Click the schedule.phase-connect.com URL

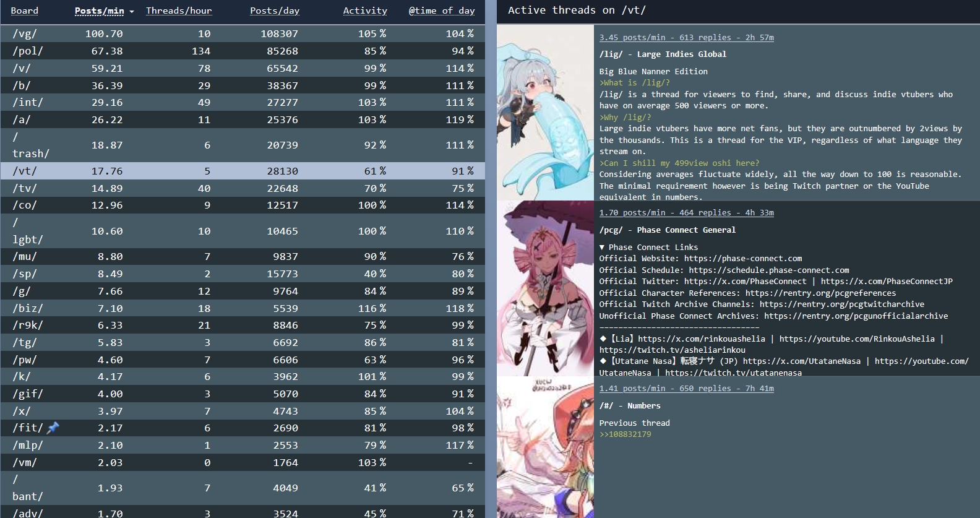coord(769,270)
